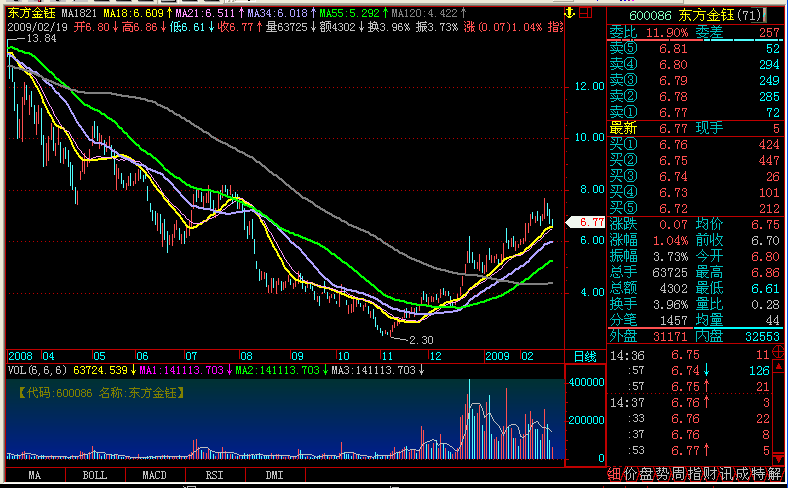Click the 最新 6.77 latest price row

[x=648, y=129]
